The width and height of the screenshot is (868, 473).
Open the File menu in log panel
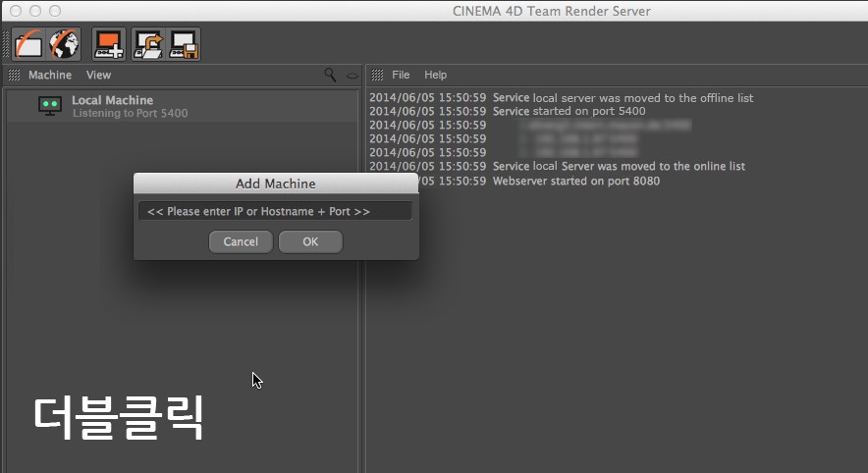[x=401, y=75]
